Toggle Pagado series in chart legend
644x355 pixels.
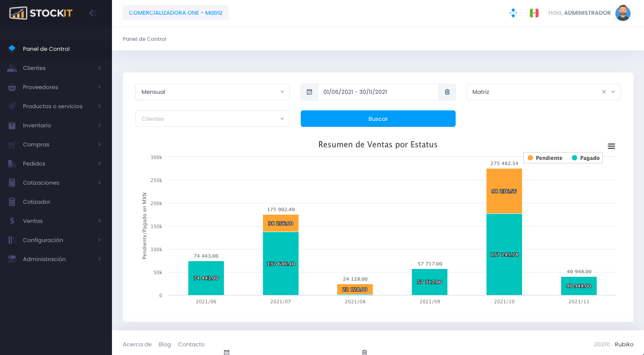point(586,158)
